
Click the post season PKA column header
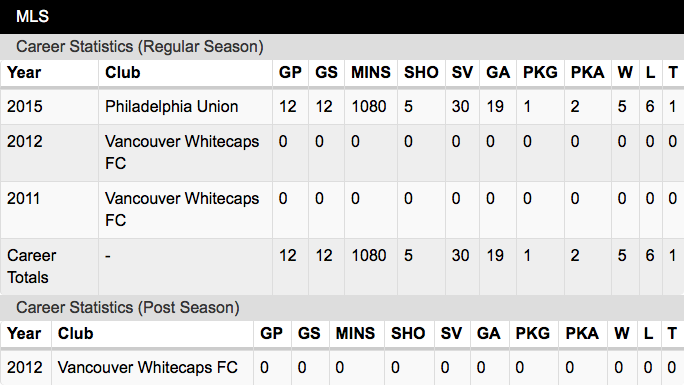coord(581,334)
